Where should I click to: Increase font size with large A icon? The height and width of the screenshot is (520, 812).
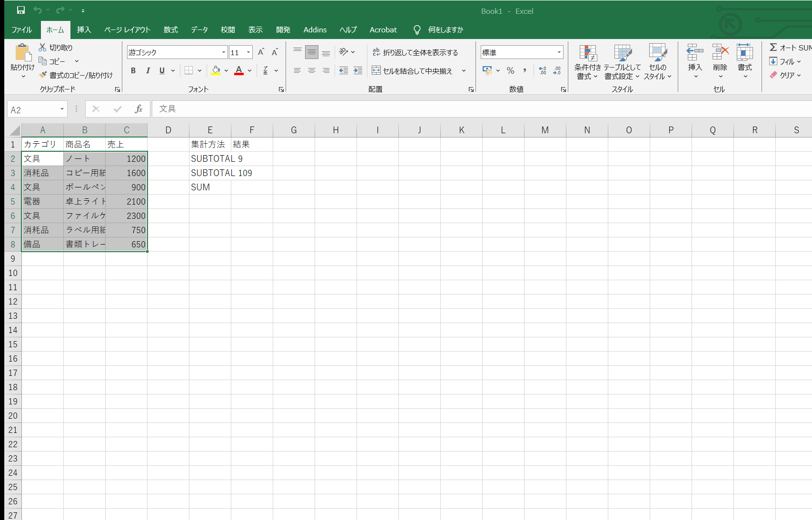pyautogui.click(x=261, y=52)
